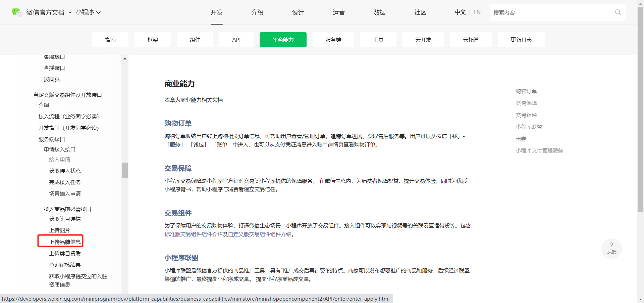Select the 平台能力 sub-navigation button
The width and height of the screenshot is (644, 303).
283,40
